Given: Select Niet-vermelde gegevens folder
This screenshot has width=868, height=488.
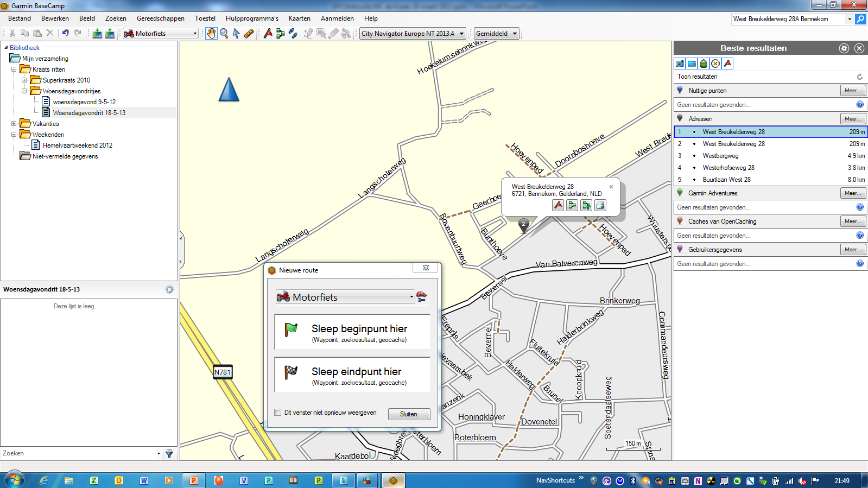Looking at the screenshot, I should click(65, 156).
